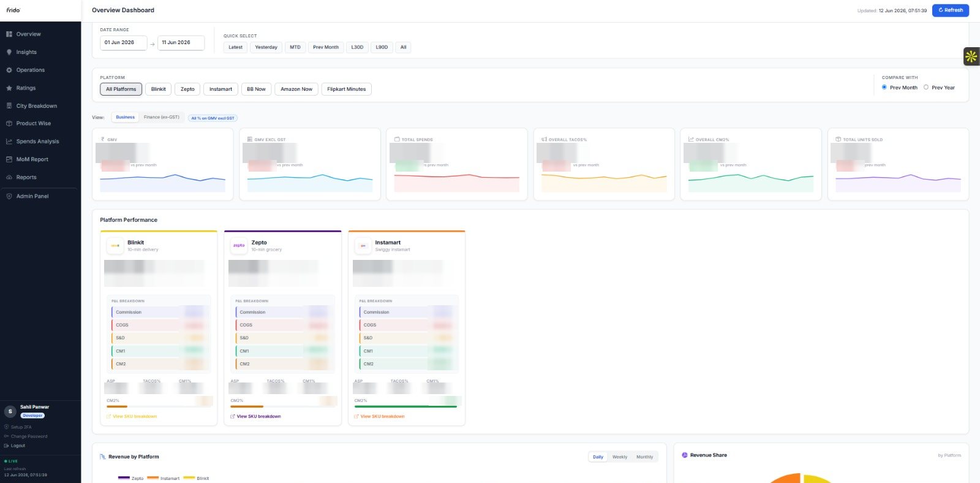Switch view to Finance (ex-GST)
This screenshot has height=483, width=980.
coord(162,117)
